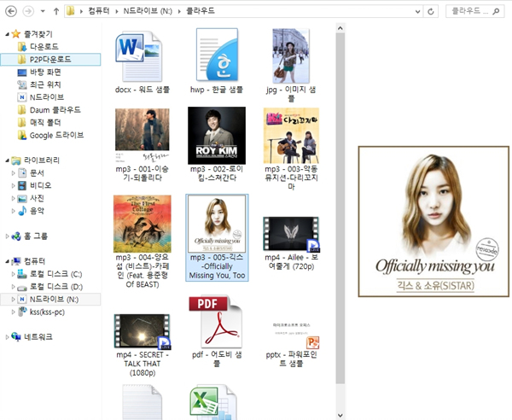
Task: Click the Officially missing you preview image
Action: [x=434, y=221]
